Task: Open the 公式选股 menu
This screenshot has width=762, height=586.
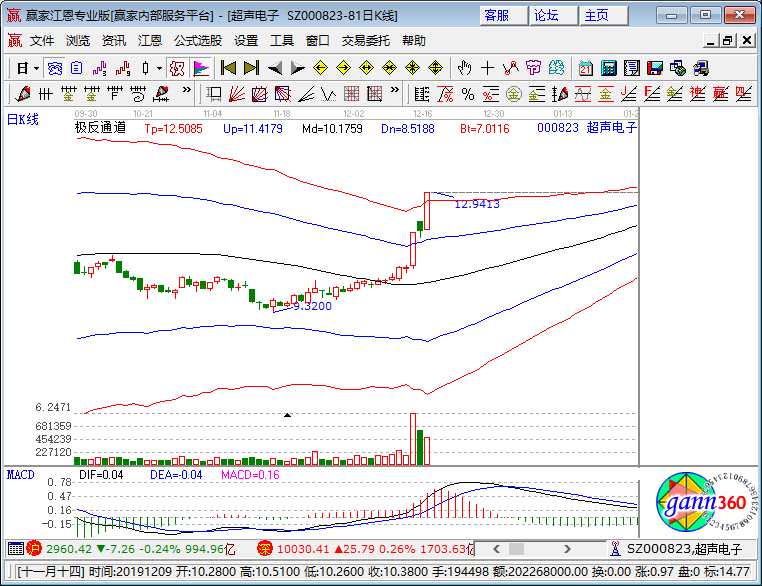Action: (x=198, y=41)
